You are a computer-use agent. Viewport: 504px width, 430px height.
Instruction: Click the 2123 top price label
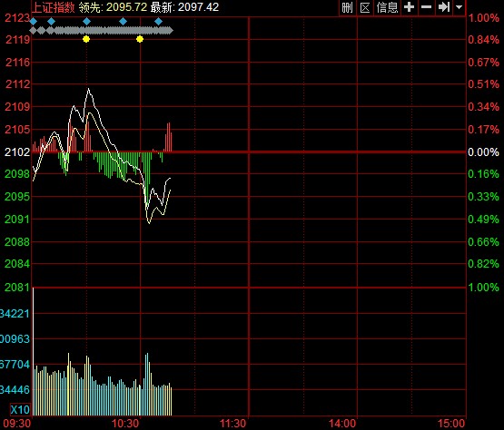click(x=17, y=18)
